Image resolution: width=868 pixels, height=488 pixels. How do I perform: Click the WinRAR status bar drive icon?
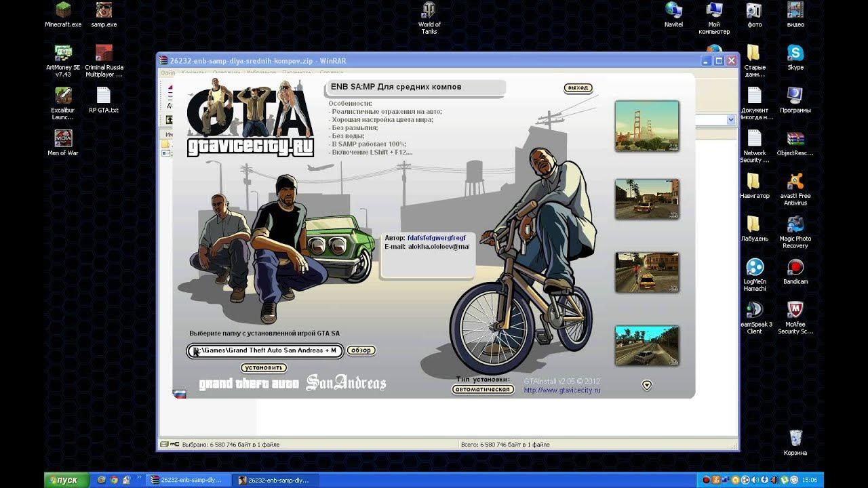(x=163, y=445)
